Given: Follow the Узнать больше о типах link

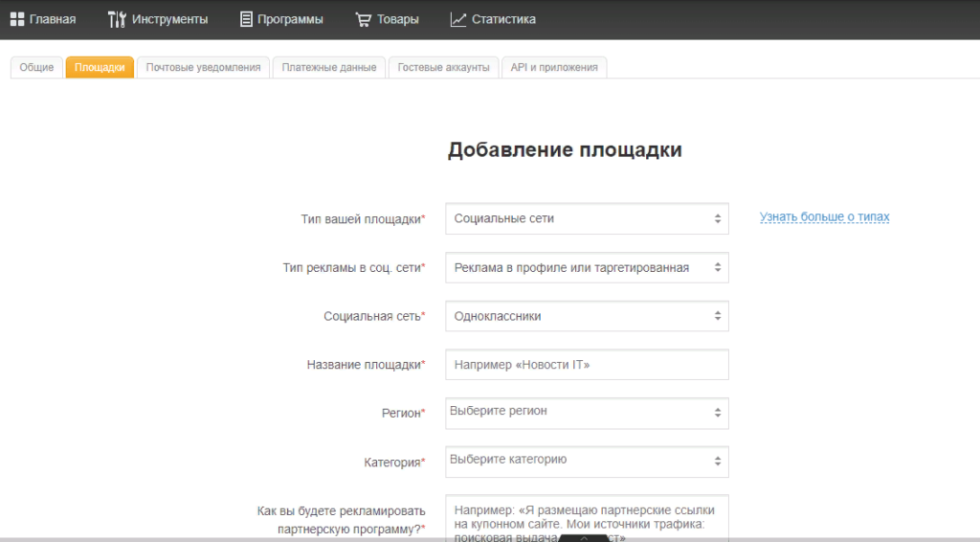Looking at the screenshot, I should pyautogui.click(x=824, y=217).
